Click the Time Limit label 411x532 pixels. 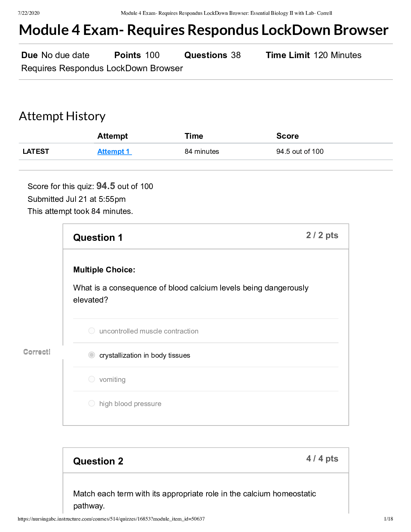click(287, 55)
